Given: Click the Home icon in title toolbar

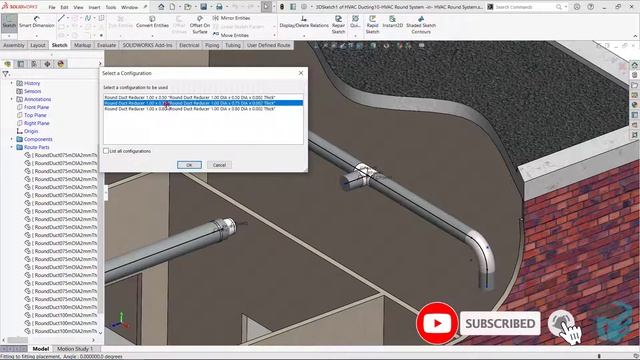Looking at the screenshot, I should tap(162, 7).
